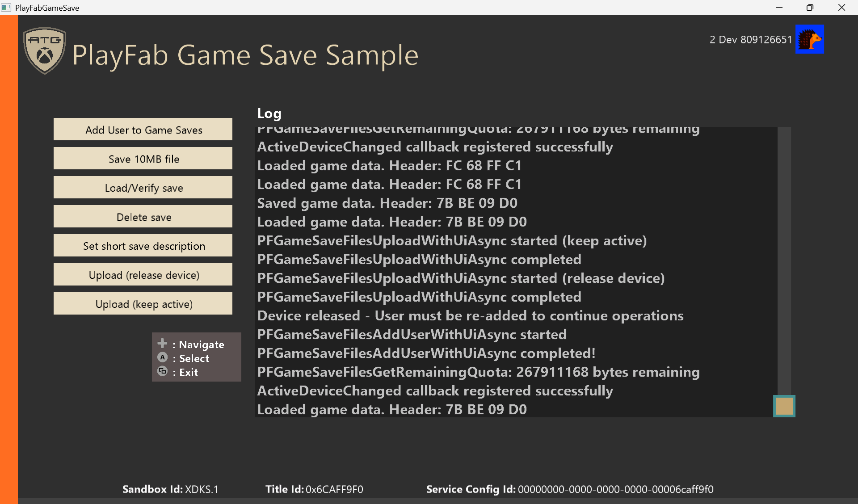Screen dimensions: 858x504
Task: Click Sandbox Id XDKS.1 text
Action: [x=170, y=489]
